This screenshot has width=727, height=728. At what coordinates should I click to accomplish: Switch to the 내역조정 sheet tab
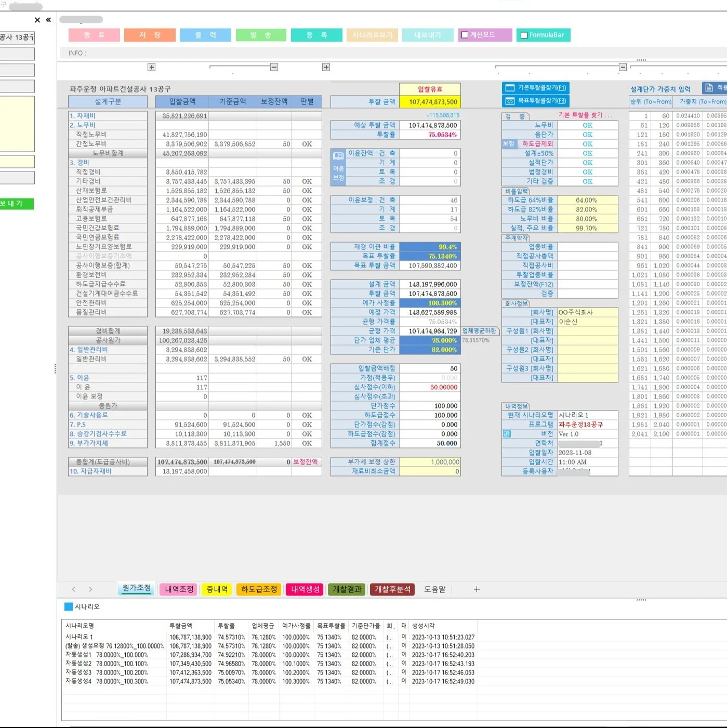click(x=179, y=589)
